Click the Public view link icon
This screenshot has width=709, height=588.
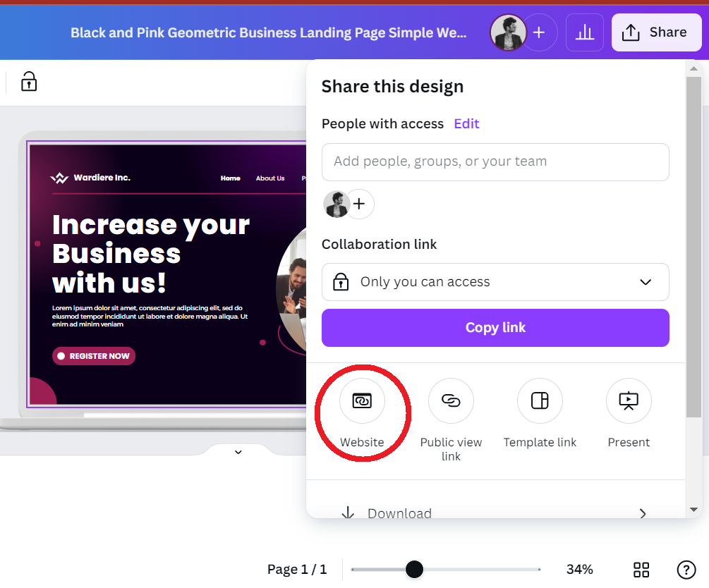pyautogui.click(x=451, y=400)
